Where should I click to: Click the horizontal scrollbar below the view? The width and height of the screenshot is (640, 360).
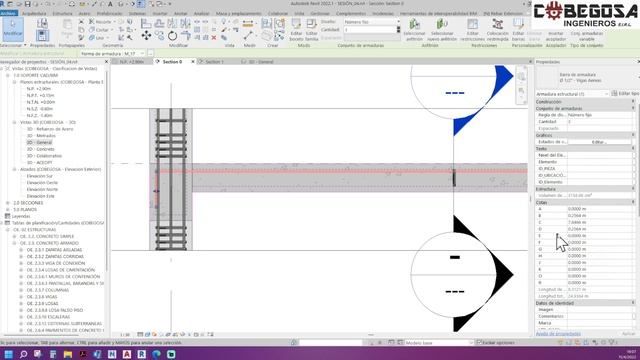[x=370, y=335]
